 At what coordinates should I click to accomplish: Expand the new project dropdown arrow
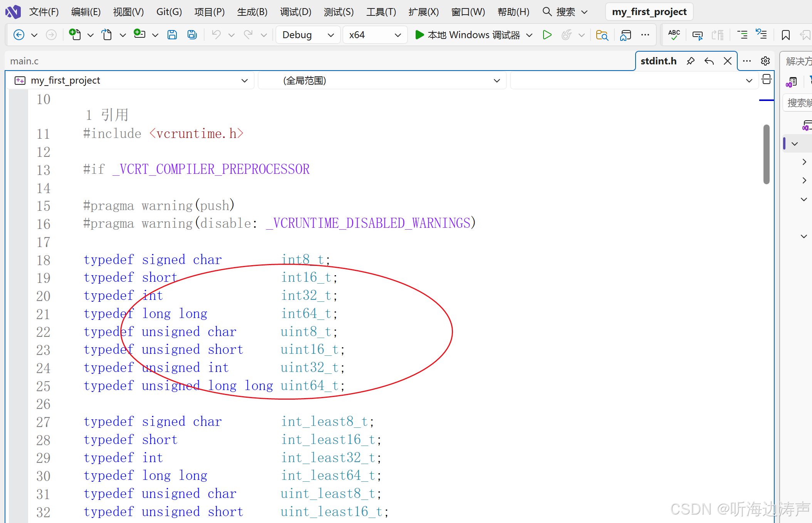click(x=90, y=35)
